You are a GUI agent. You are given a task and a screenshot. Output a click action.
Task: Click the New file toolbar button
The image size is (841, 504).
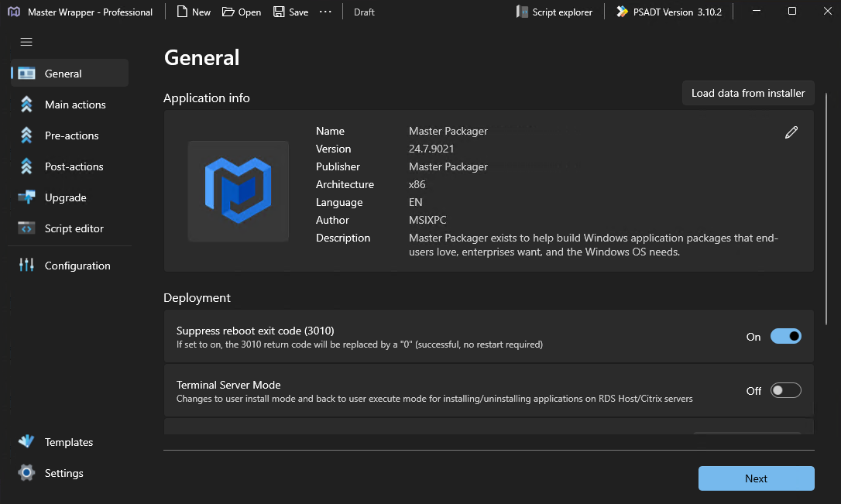pos(194,12)
